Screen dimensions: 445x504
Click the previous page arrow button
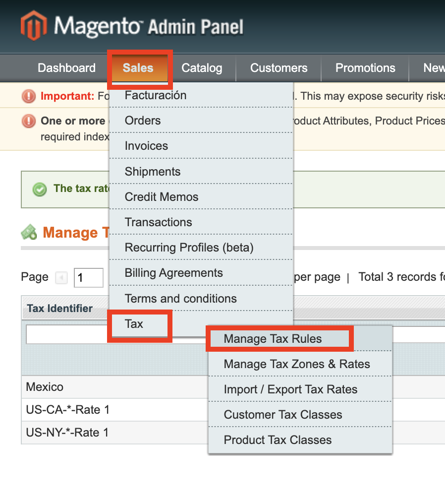61,277
